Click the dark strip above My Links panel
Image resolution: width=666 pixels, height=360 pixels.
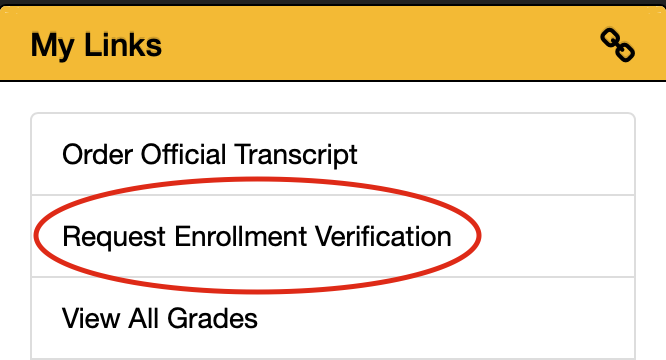click(333, 3)
